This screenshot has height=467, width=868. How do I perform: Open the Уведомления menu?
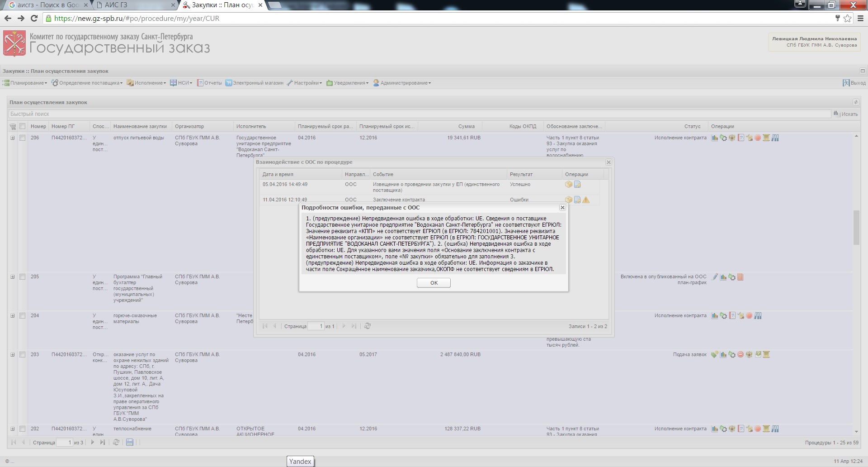(348, 83)
